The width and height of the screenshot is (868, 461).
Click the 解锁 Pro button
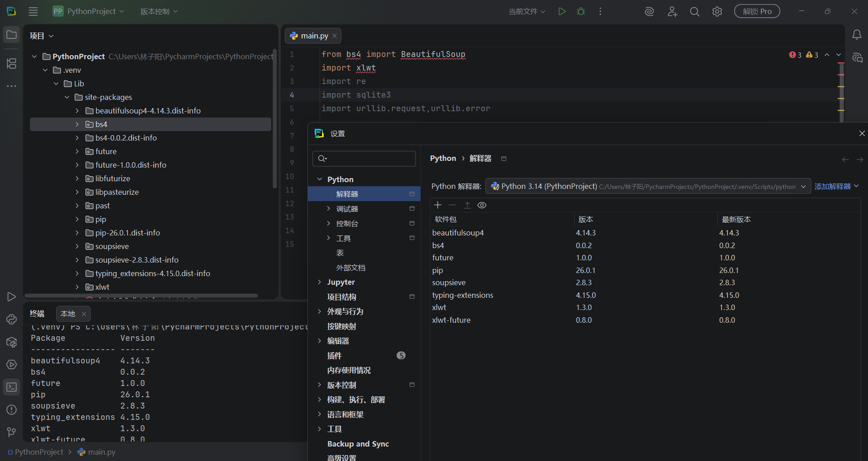pos(757,11)
